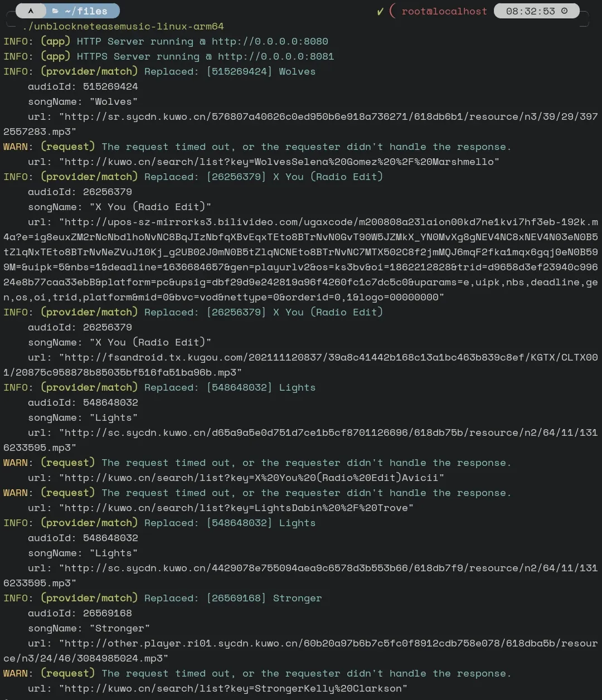Click the songName: "Wolves" line
The width and height of the screenshot is (602, 700).
[x=82, y=101]
